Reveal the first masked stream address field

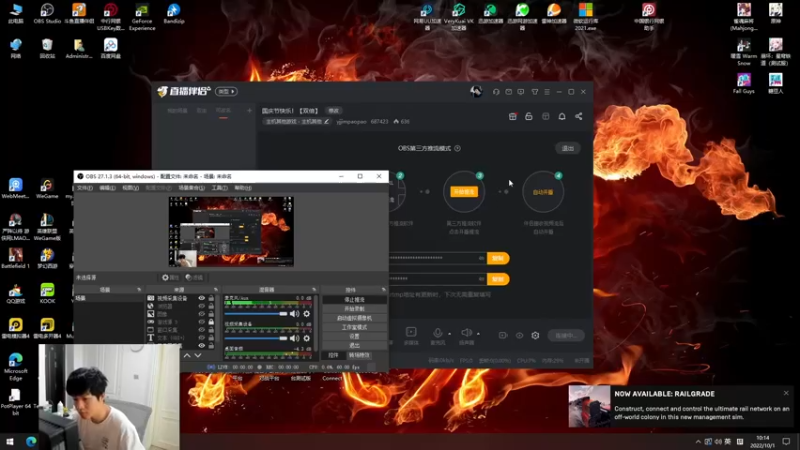coord(481,258)
